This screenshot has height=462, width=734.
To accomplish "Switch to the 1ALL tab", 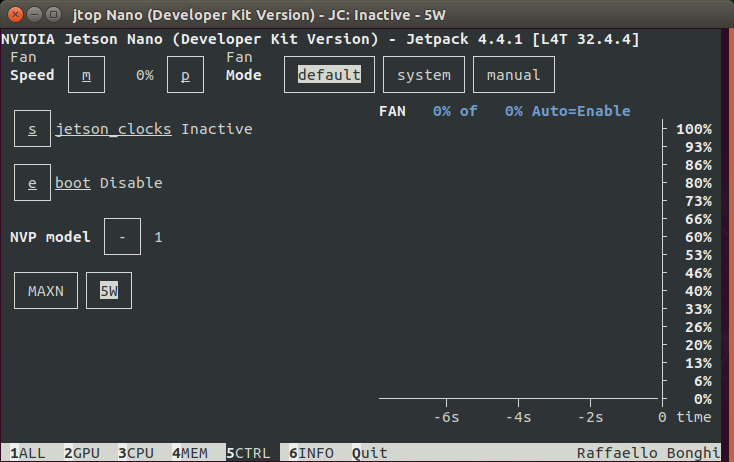I will coord(28,453).
